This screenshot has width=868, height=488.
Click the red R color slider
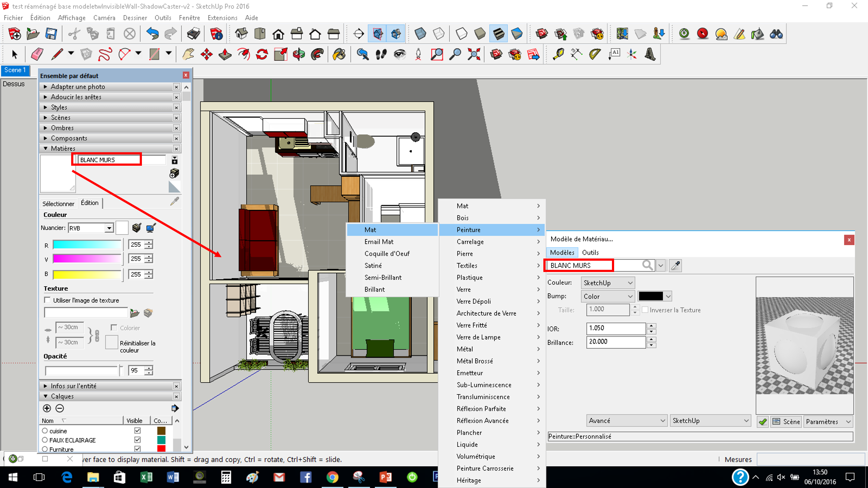(87, 245)
